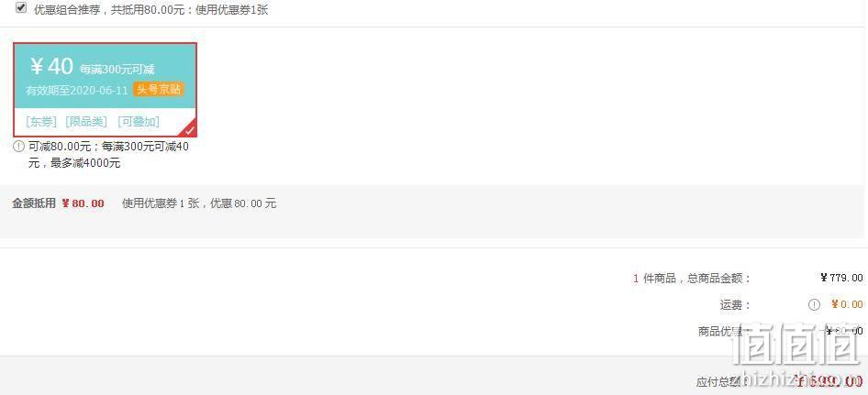Click the [可叠加] tag

[139, 122]
